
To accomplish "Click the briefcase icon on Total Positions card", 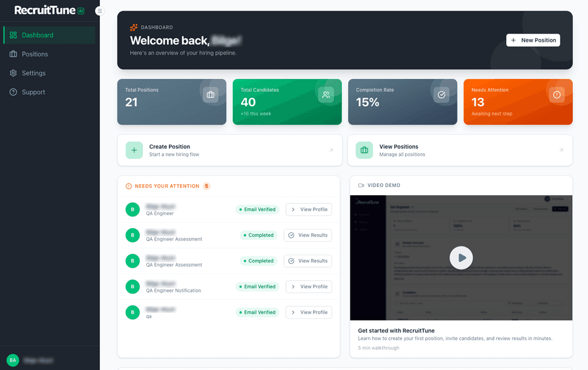I will coord(211,95).
